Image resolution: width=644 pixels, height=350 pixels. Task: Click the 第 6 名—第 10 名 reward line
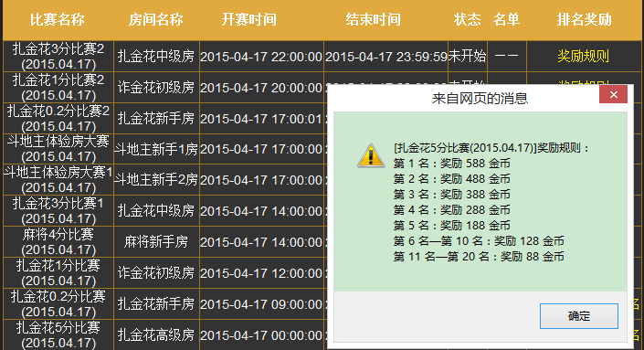[x=479, y=241]
